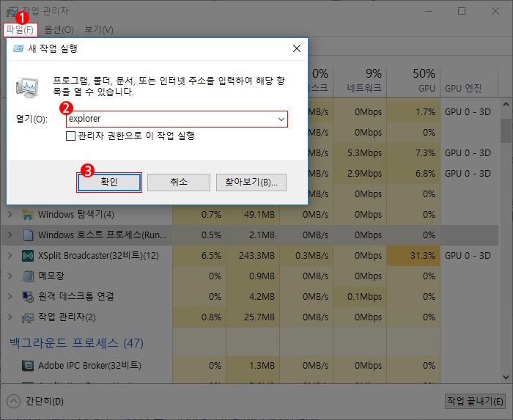Enable 관리자 권한으로 이 작업 실행 checkbox
The height and width of the screenshot is (420, 513).
tap(70, 136)
